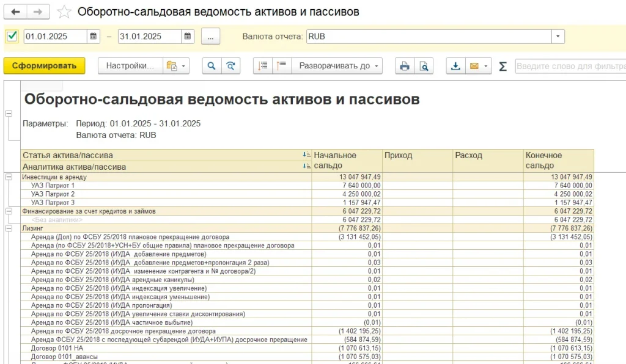Click the Сформировать button
This screenshot has height=364, width=626.
(x=44, y=66)
